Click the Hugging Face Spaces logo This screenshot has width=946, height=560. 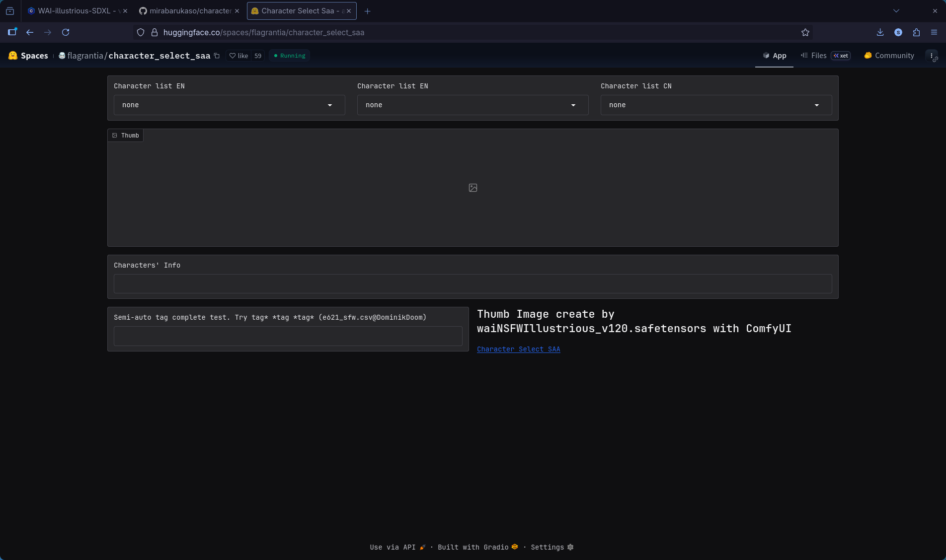click(x=28, y=56)
